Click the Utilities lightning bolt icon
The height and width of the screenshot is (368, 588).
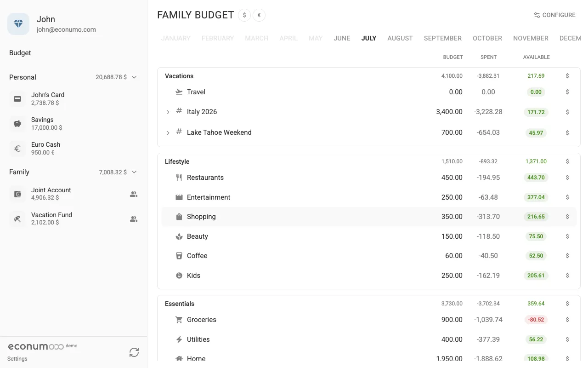179,339
